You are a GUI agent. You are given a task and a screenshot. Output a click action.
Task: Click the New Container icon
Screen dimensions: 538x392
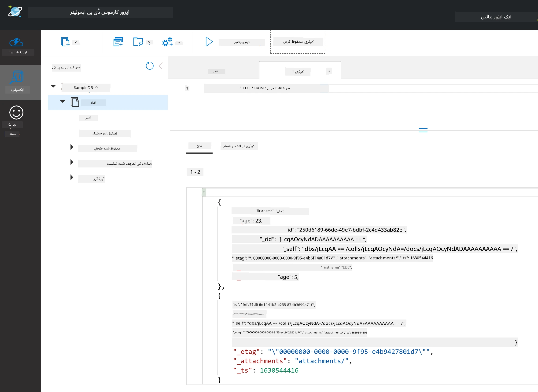click(x=65, y=42)
